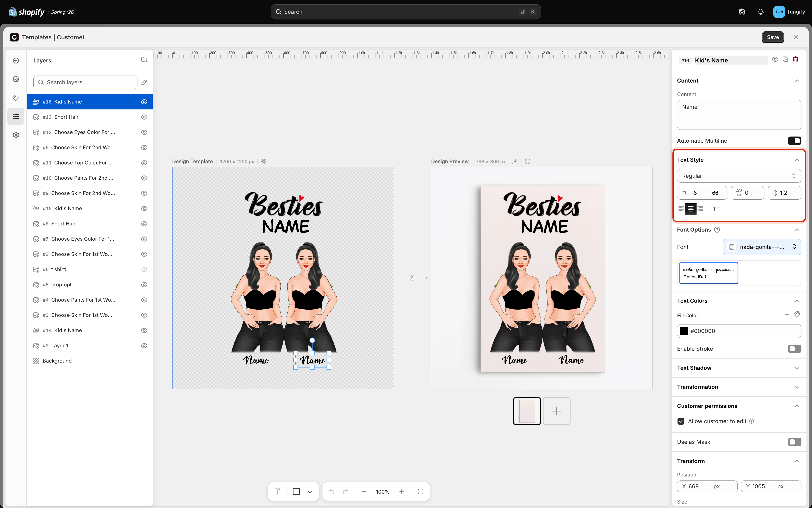812x508 pixels.
Task: Select the #14 Kid's Name layer
Action: tap(90, 330)
